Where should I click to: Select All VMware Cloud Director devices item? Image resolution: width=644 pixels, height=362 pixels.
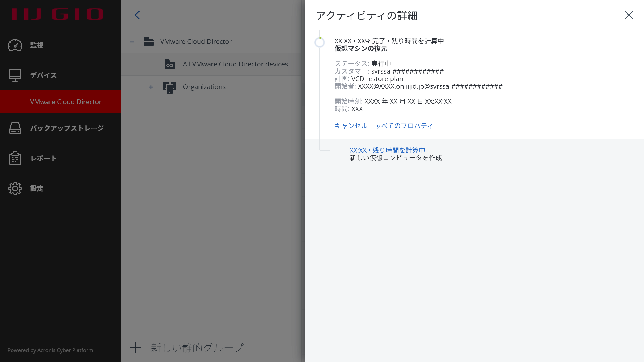[235, 64]
